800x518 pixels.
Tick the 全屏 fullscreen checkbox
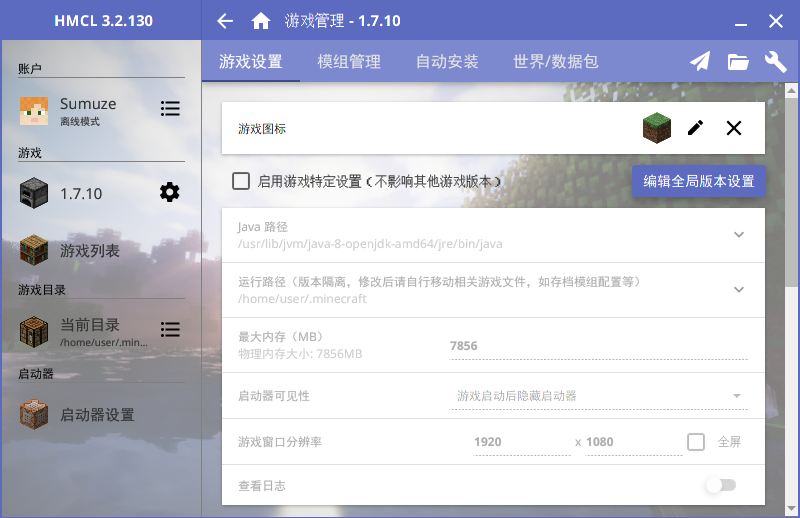click(696, 442)
